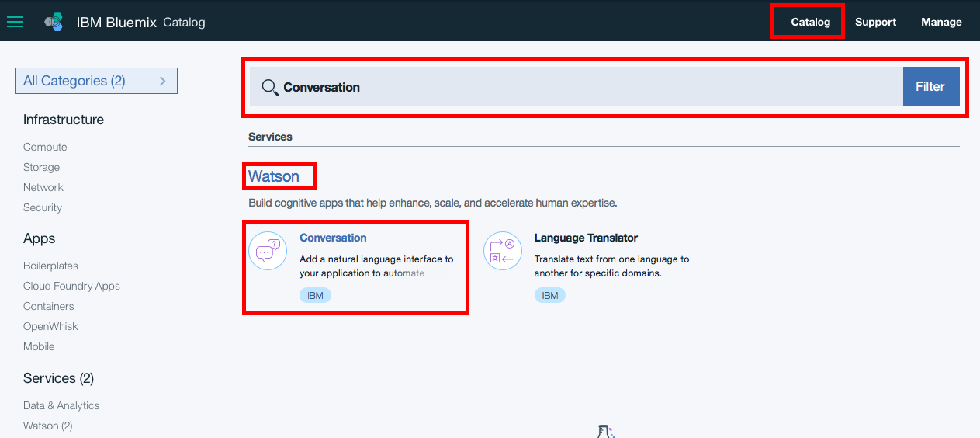Select the All Categories (2) box
980x438 pixels.
pos(96,81)
